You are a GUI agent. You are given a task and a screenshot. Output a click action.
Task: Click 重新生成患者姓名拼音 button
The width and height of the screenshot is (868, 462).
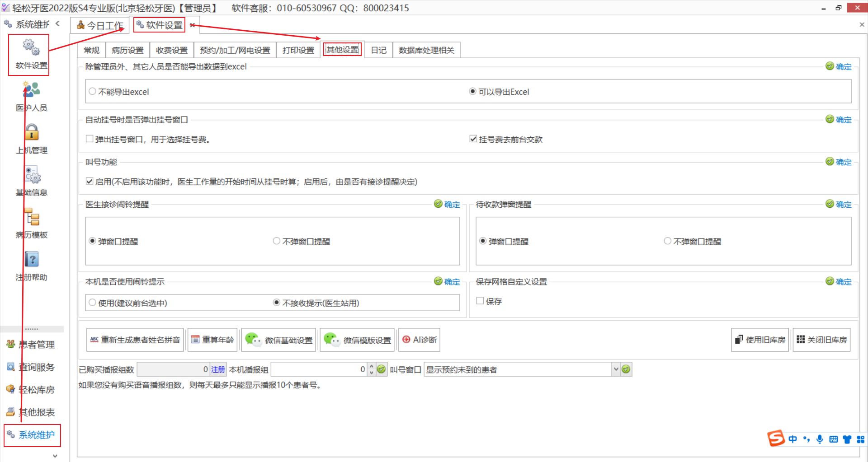(x=135, y=340)
